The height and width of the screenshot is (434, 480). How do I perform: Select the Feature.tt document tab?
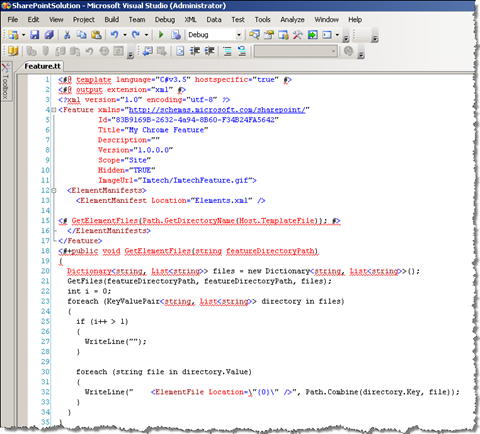pyautogui.click(x=42, y=66)
